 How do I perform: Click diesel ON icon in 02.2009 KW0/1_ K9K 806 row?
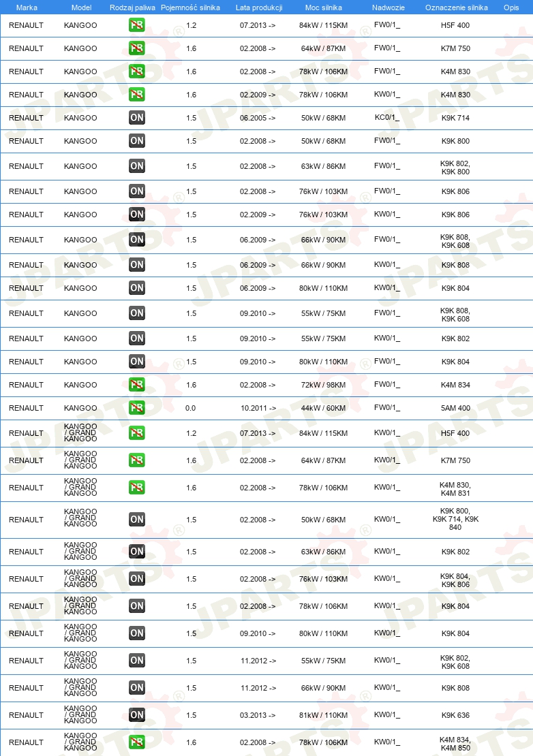(x=137, y=215)
